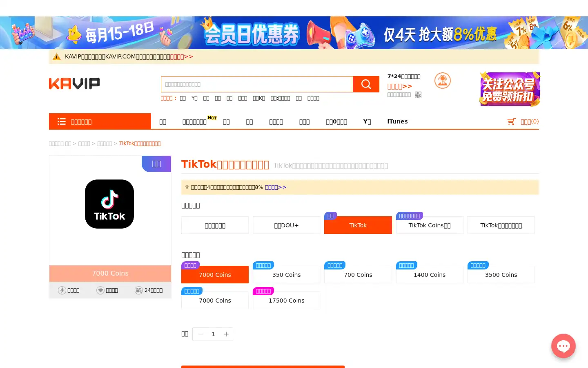Select the 700 Coins denomination
This screenshot has width=588, height=368.
coord(358,275)
